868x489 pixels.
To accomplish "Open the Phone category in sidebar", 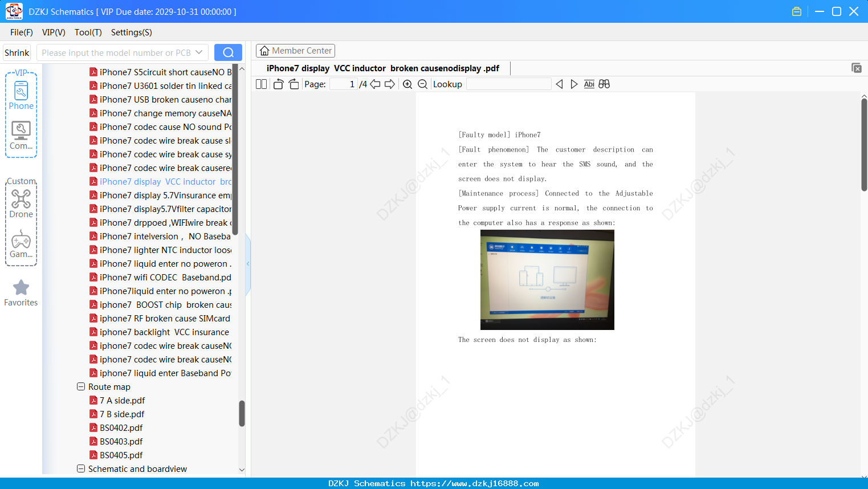I will 21,95.
